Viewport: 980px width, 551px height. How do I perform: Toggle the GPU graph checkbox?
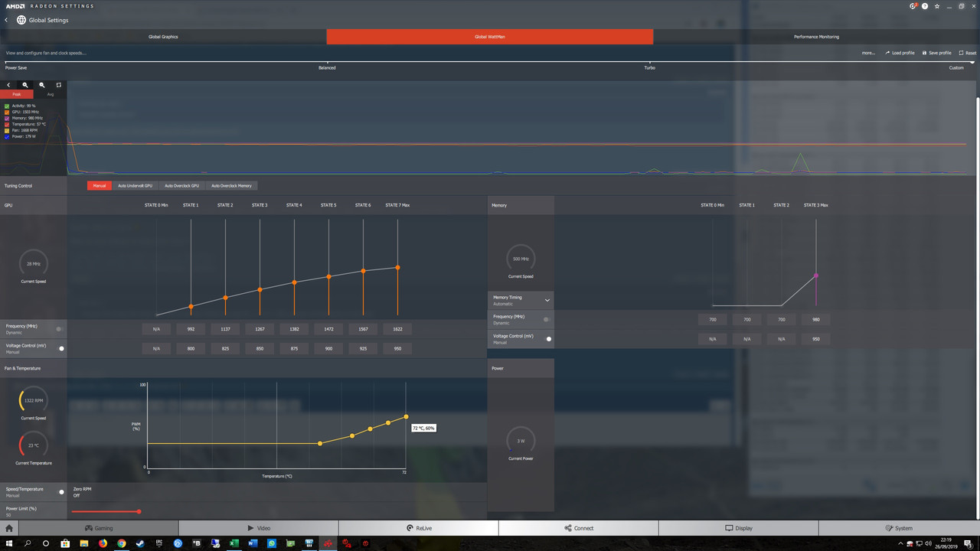pyautogui.click(x=7, y=112)
